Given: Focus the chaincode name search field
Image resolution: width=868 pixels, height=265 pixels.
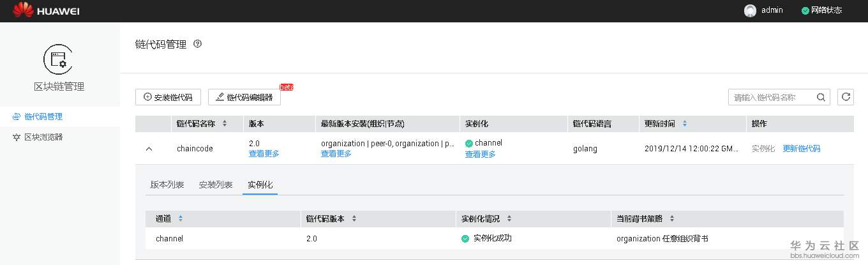Looking at the screenshot, I should click(x=772, y=97).
